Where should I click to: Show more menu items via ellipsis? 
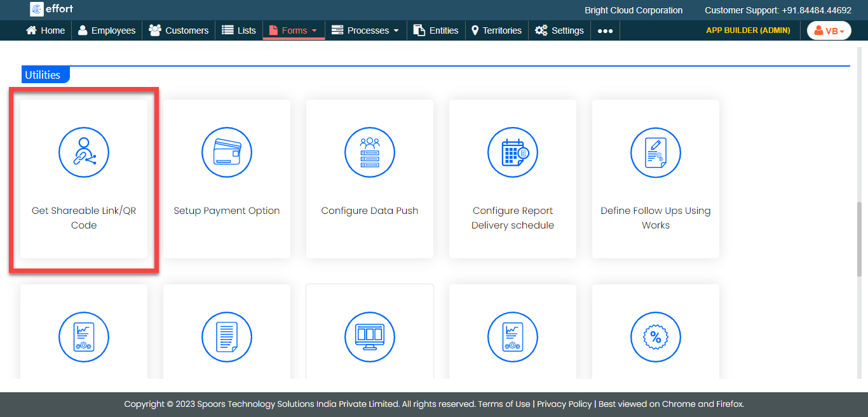(x=605, y=30)
